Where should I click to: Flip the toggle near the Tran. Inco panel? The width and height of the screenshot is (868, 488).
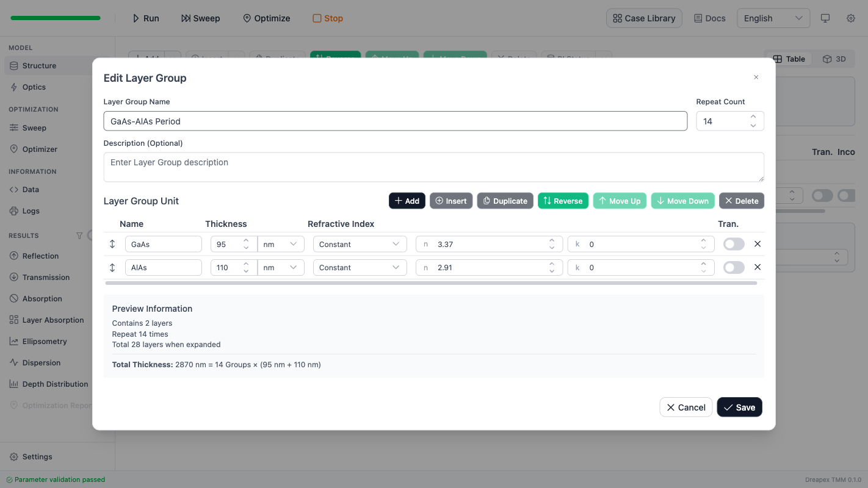pyautogui.click(x=822, y=195)
